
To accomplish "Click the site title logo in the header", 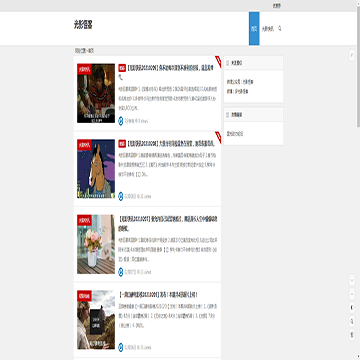I will (x=83, y=25).
